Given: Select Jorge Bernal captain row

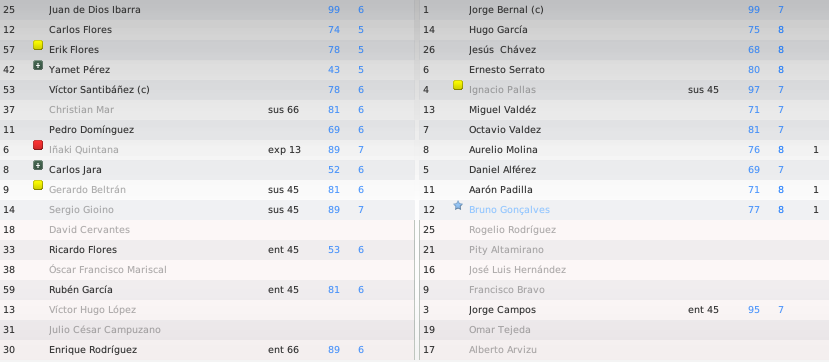Looking at the screenshot, I should tap(624, 10).
